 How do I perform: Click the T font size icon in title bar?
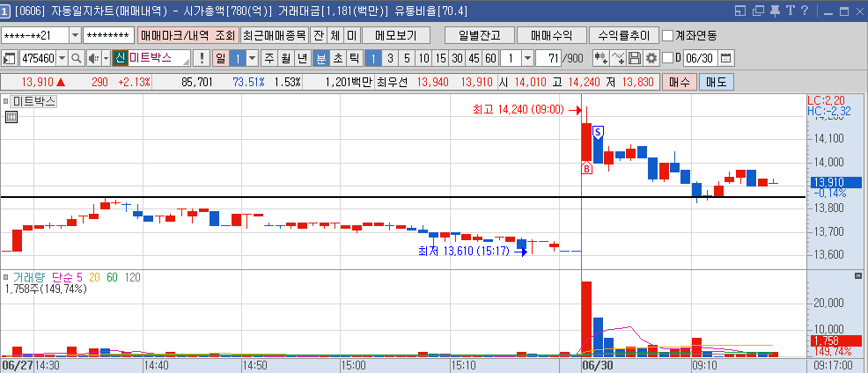791,11
